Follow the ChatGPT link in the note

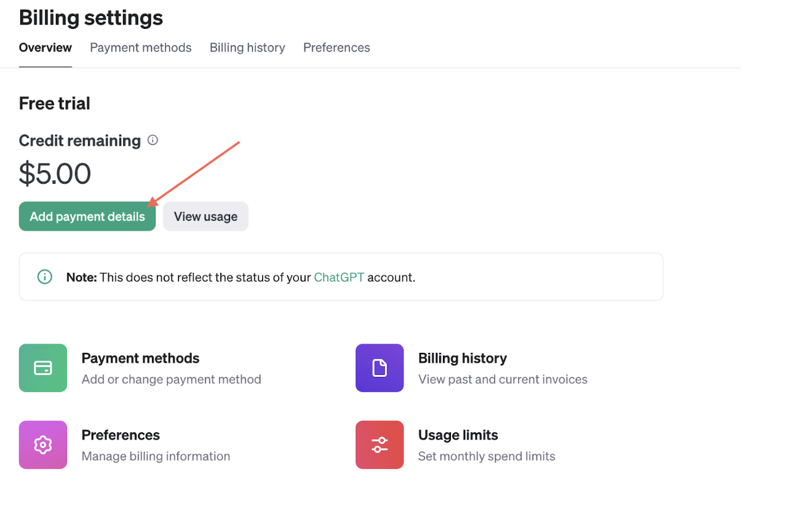click(x=339, y=277)
